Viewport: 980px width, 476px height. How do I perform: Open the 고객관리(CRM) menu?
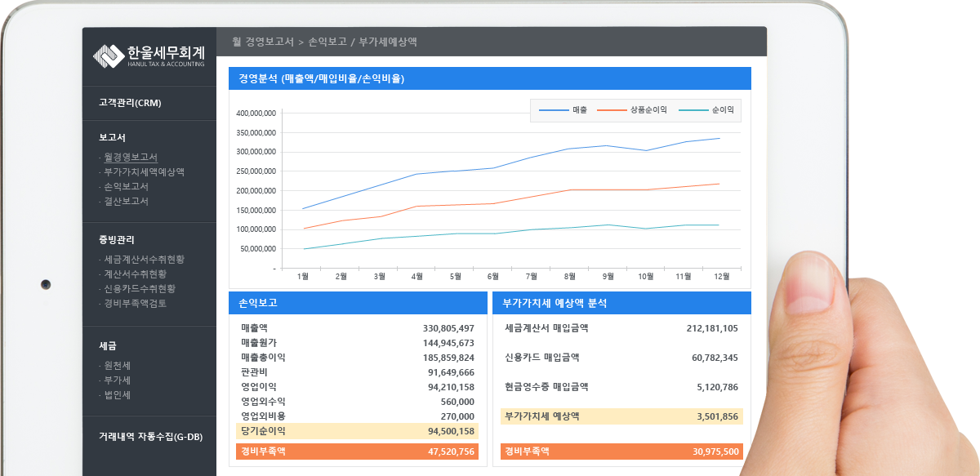click(130, 103)
